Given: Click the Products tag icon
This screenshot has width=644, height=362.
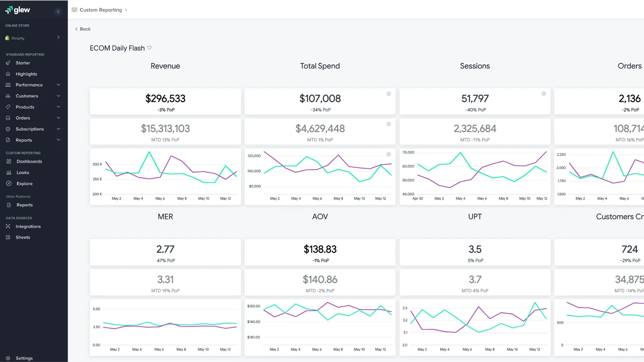Looking at the screenshot, I should click(x=8, y=107).
